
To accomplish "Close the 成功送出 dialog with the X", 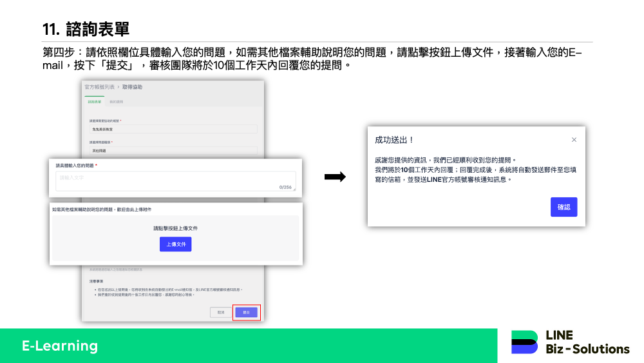I will point(574,140).
